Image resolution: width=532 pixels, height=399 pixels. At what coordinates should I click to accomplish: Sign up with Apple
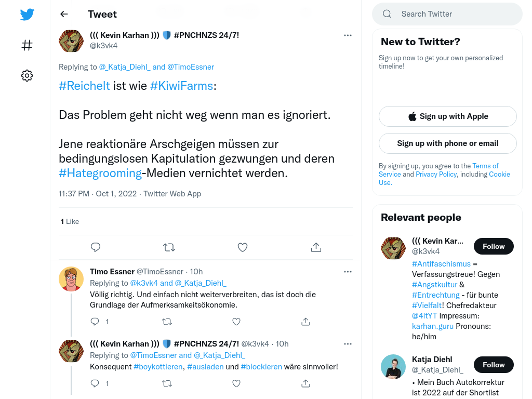(x=448, y=116)
